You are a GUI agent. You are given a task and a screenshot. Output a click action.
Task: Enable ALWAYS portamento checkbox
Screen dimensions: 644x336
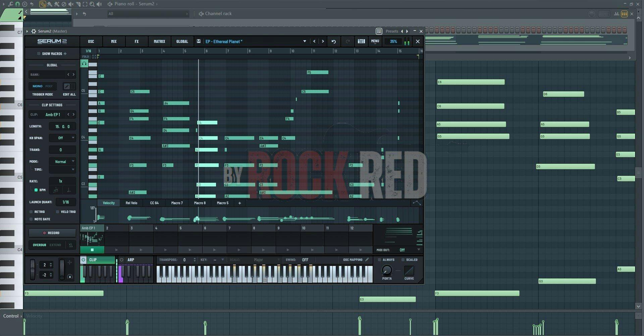point(379,260)
